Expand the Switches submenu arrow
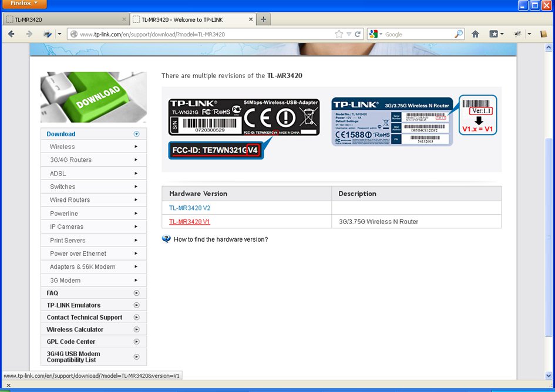 pyautogui.click(x=136, y=187)
